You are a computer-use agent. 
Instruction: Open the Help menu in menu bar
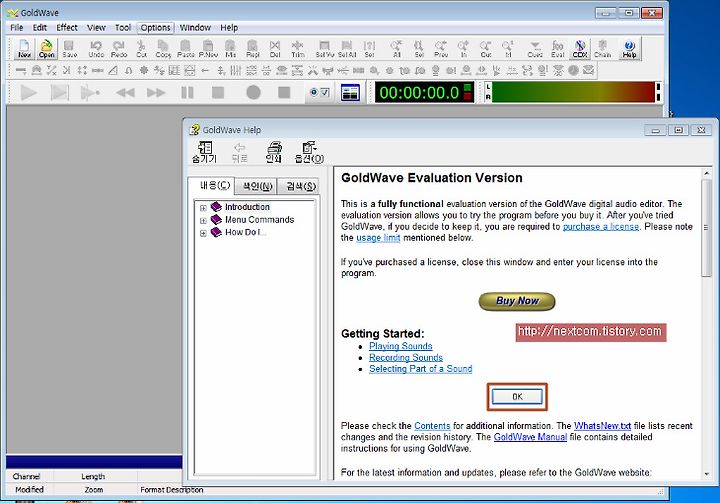(229, 28)
